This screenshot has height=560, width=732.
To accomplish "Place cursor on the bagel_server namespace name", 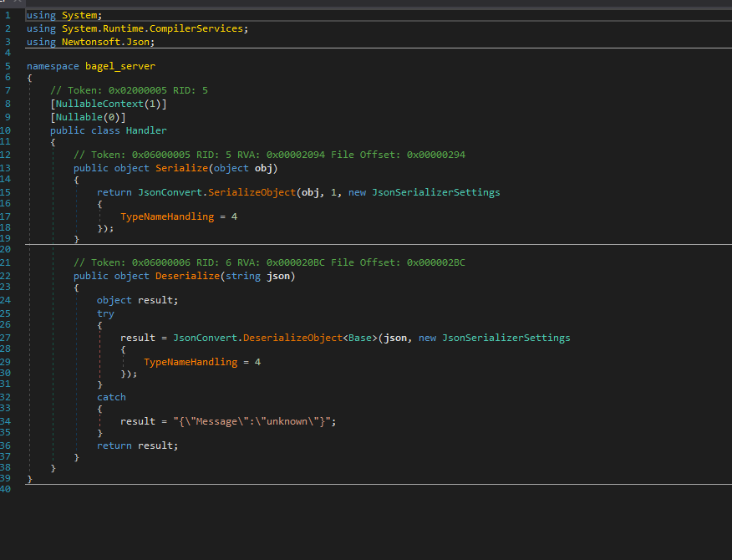I will (x=120, y=66).
